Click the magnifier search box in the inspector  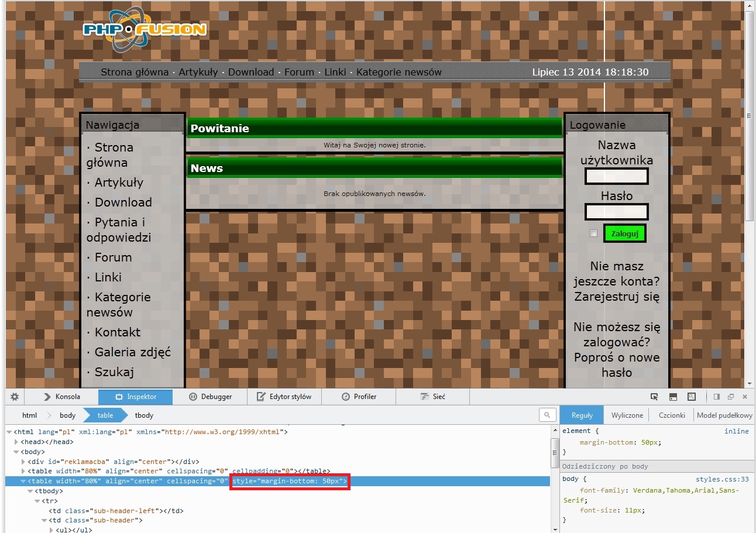coord(547,415)
